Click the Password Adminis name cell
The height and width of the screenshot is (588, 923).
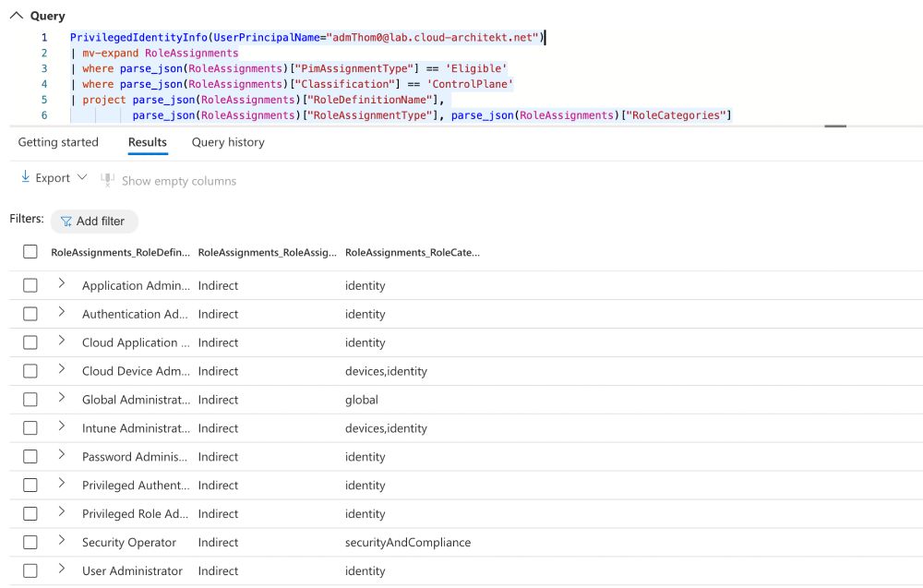pyautogui.click(x=135, y=457)
